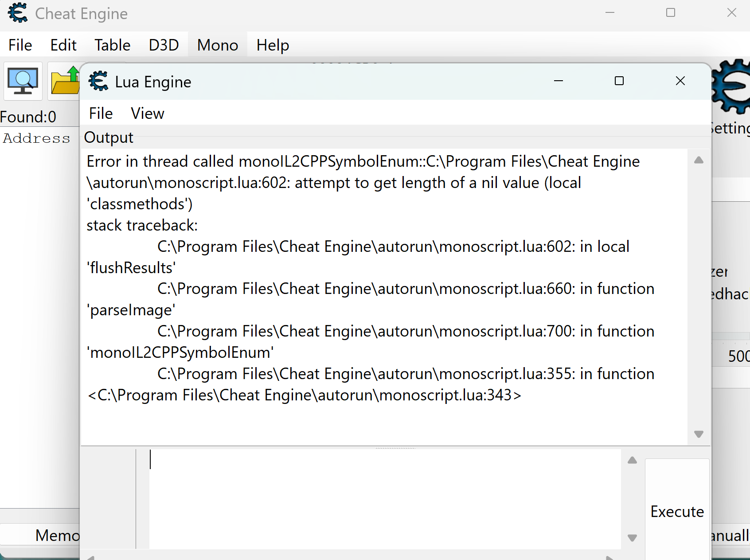750x560 pixels.
Task: Click the Lua Engine title bar icon
Action: [98, 82]
